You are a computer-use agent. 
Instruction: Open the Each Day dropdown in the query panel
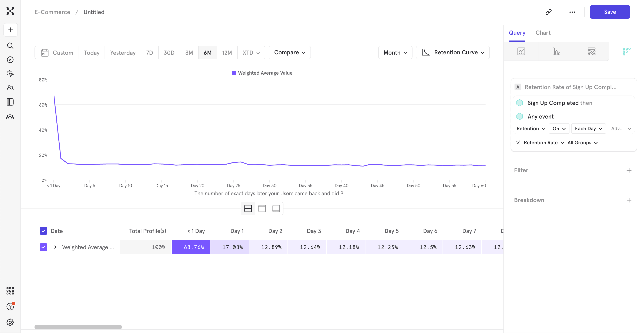pyautogui.click(x=588, y=128)
